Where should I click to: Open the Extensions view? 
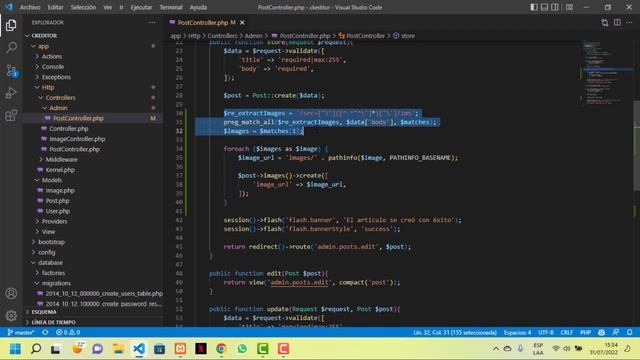[x=11, y=116]
